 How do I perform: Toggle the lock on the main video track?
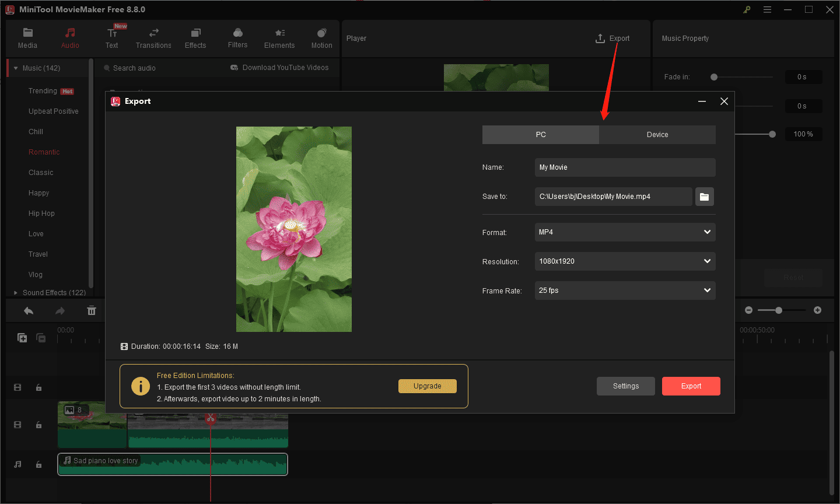click(39, 425)
